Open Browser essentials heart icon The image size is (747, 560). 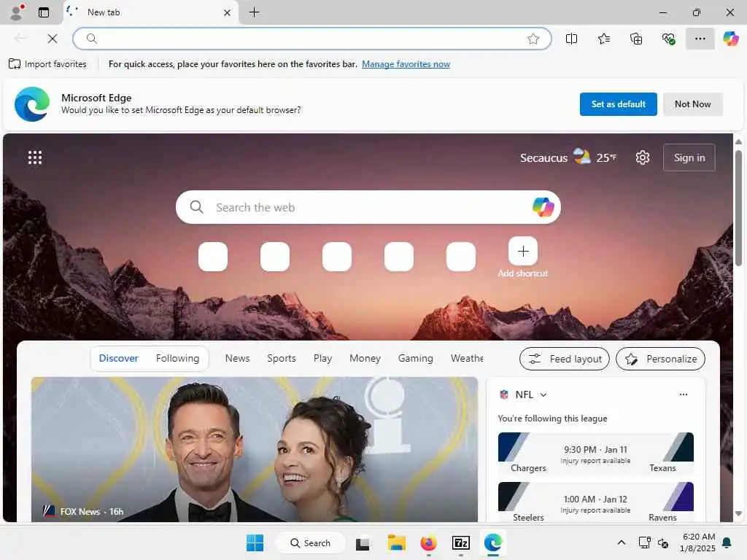coord(668,39)
